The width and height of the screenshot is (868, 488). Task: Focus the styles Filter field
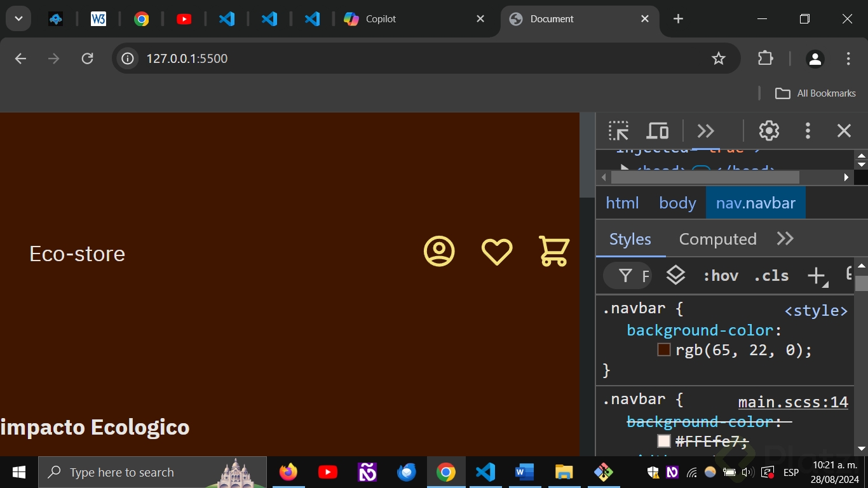click(x=628, y=276)
